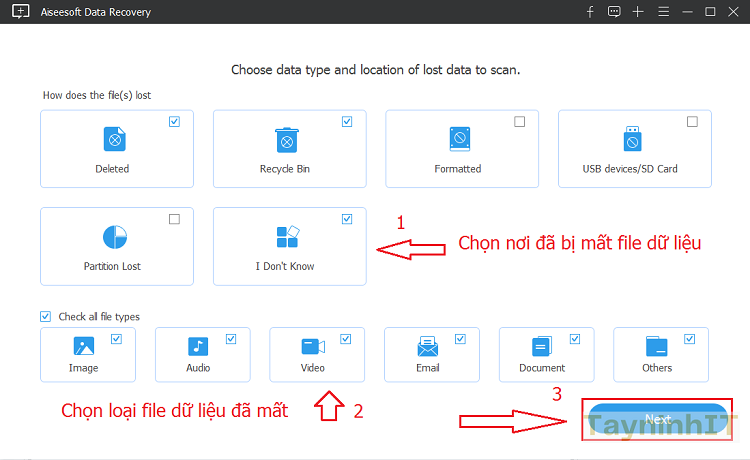Click the Partition Lost pie icon
The image size is (750, 460).
tap(116, 237)
